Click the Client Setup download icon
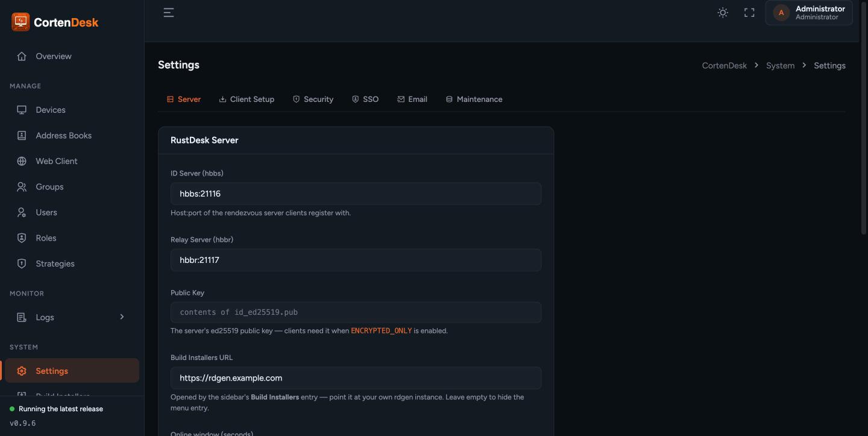Viewport: 868px width, 436px height. 222,100
